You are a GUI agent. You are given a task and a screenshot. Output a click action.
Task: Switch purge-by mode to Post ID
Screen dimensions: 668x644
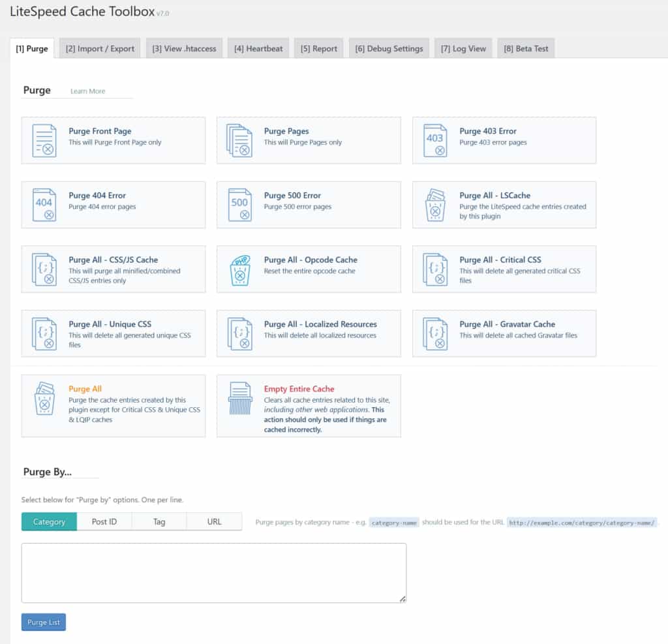coord(104,521)
